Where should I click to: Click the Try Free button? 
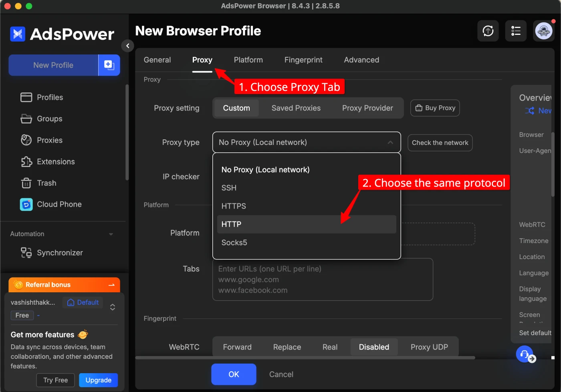point(56,380)
